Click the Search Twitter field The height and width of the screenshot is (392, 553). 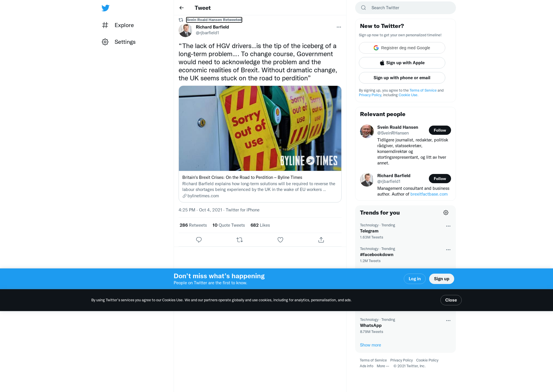click(406, 8)
